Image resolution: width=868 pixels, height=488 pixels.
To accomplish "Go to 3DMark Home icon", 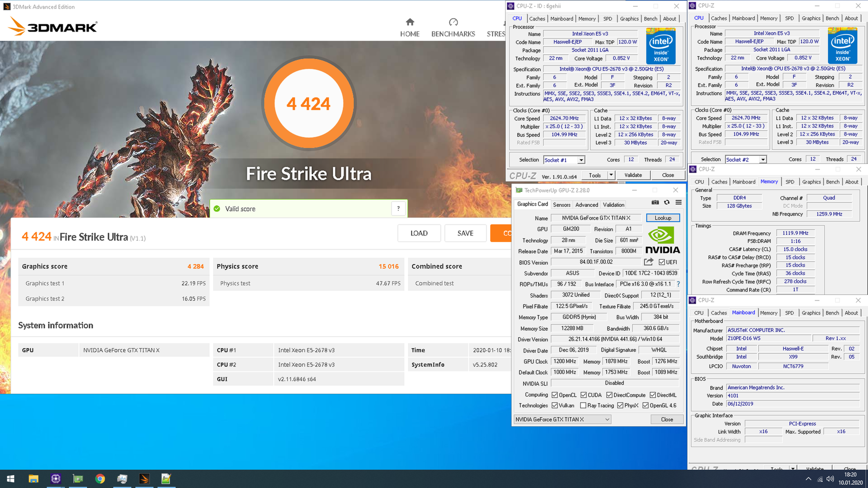I will [410, 22].
